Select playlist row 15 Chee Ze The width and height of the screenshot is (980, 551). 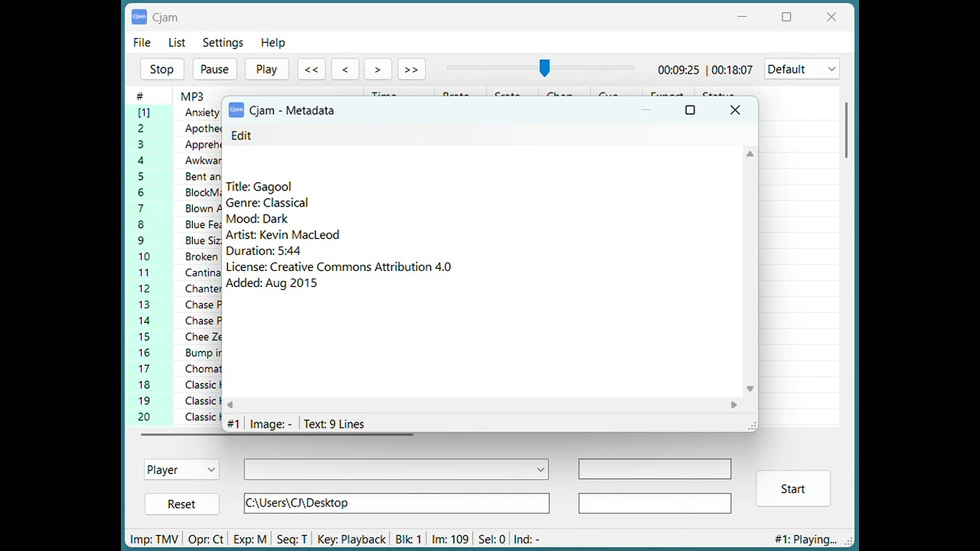(x=175, y=337)
